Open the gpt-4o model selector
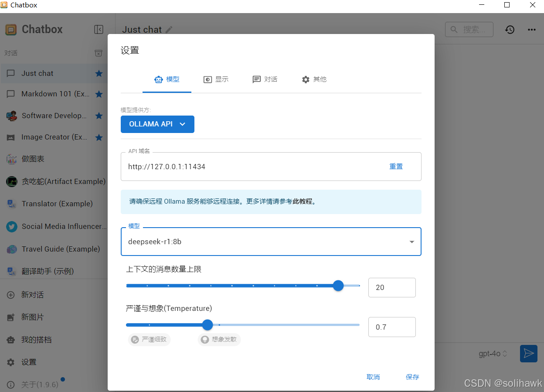This screenshot has width=544, height=392. (x=493, y=354)
